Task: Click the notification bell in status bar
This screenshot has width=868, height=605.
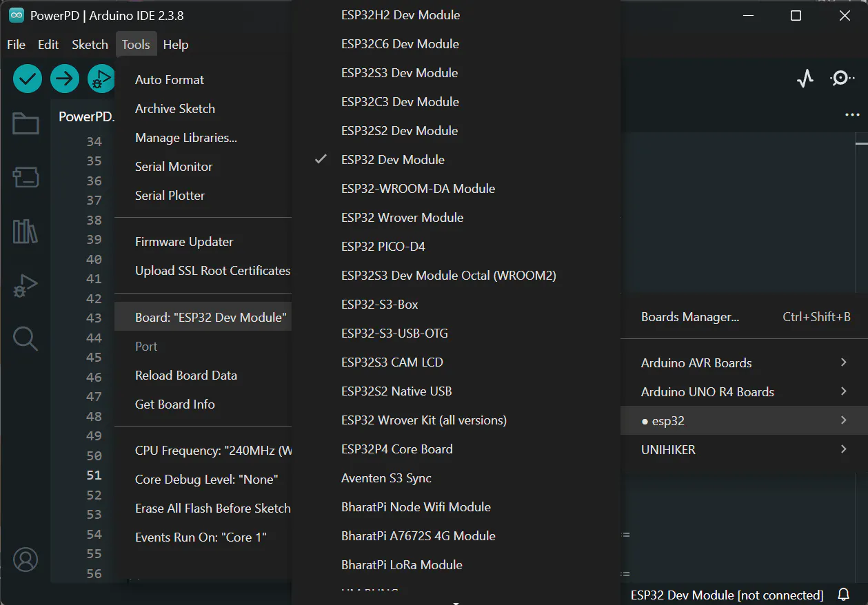Action: pyautogui.click(x=843, y=595)
